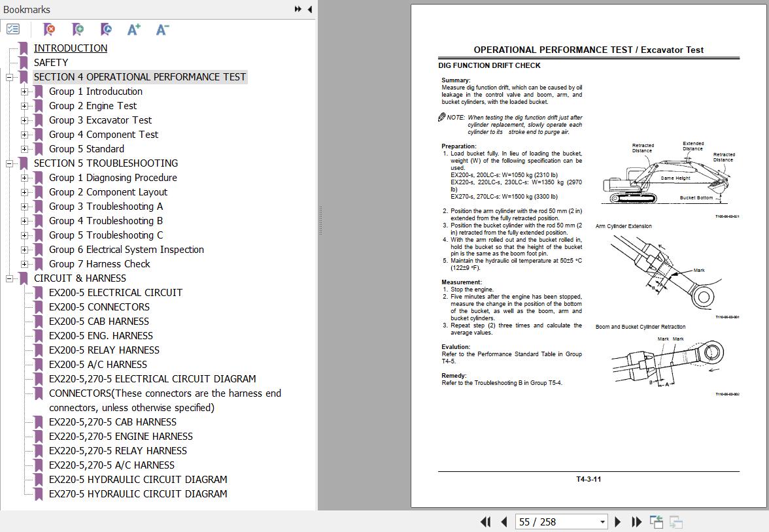Viewport: 769px width, 532px height.
Task: Click the add new bookmark icon
Action: [77, 29]
